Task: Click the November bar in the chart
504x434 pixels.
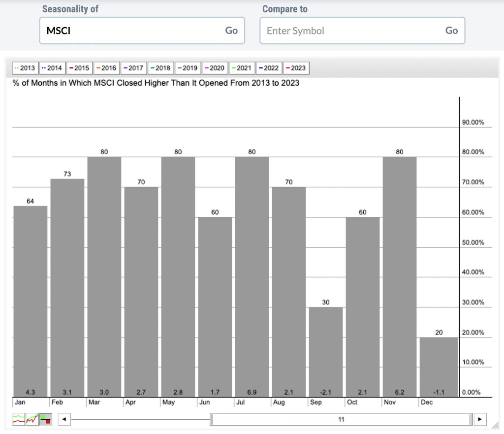Action: tap(400, 277)
